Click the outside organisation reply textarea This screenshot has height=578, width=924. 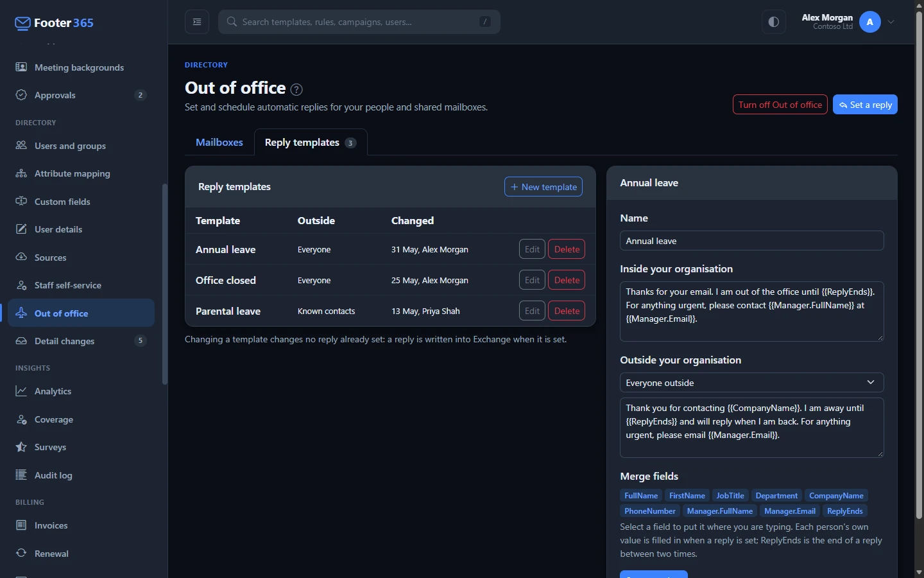(x=752, y=428)
